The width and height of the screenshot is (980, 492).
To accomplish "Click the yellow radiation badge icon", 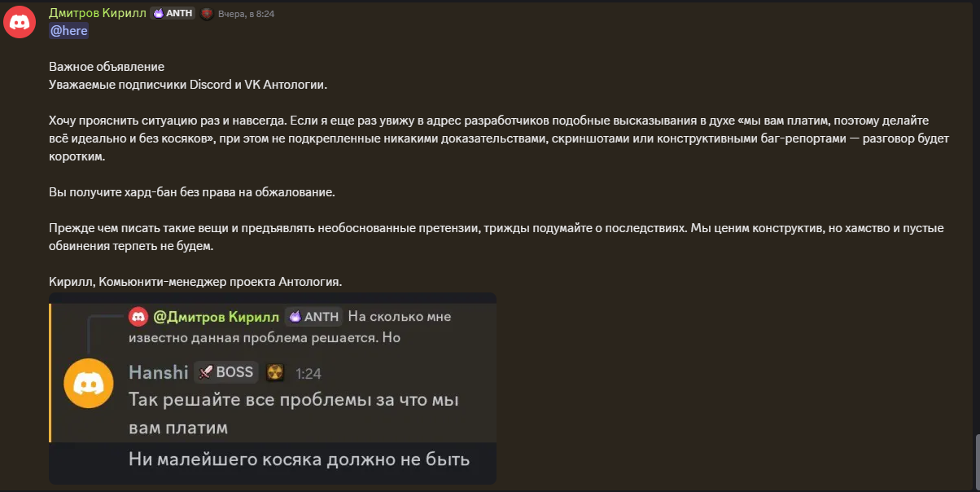I will pyautogui.click(x=275, y=373).
